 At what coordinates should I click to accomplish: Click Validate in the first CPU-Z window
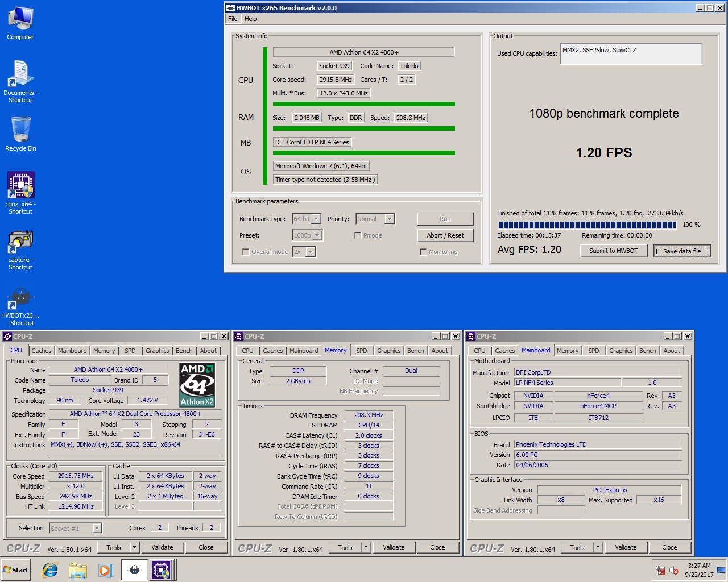(163, 547)
